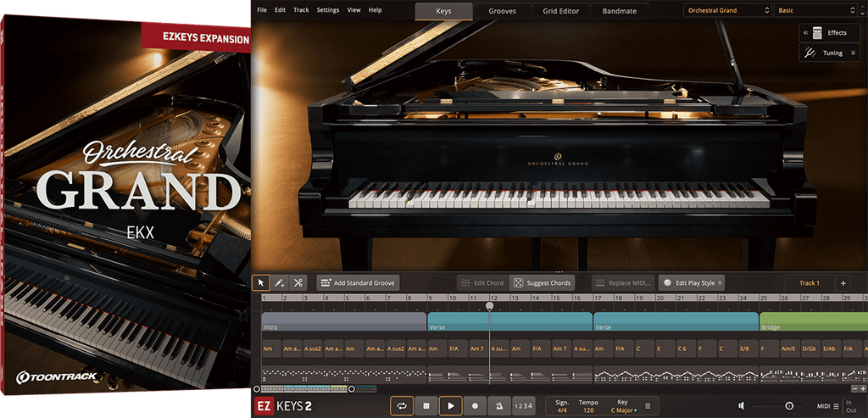The width and height of the screenshot is (868, 418).
Task: Click the EZ Keys 2 logo
Action: point(282,406)
